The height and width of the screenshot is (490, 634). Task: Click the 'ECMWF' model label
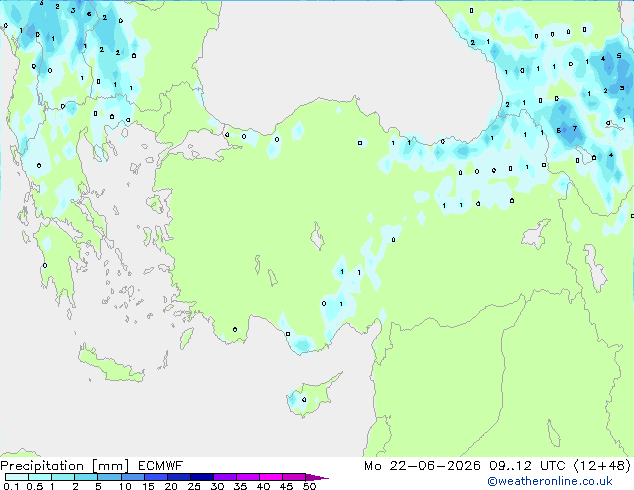coord(161,466)
